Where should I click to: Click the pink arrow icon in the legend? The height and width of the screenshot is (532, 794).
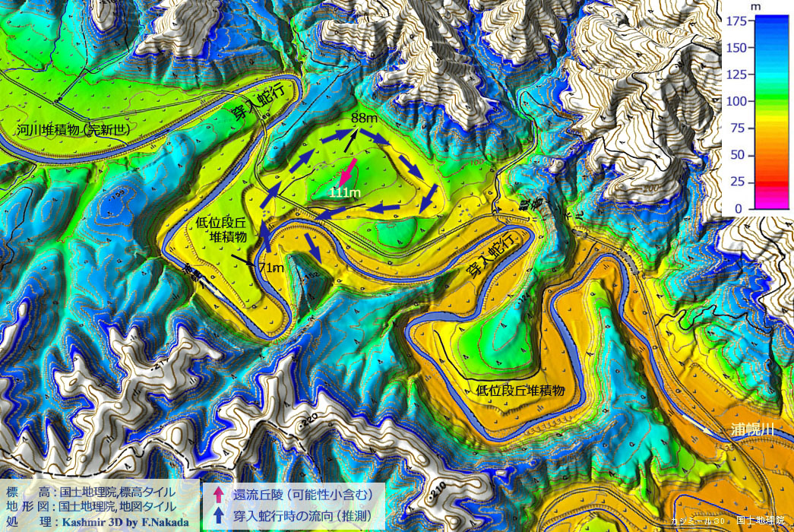[x=218, y=494]
